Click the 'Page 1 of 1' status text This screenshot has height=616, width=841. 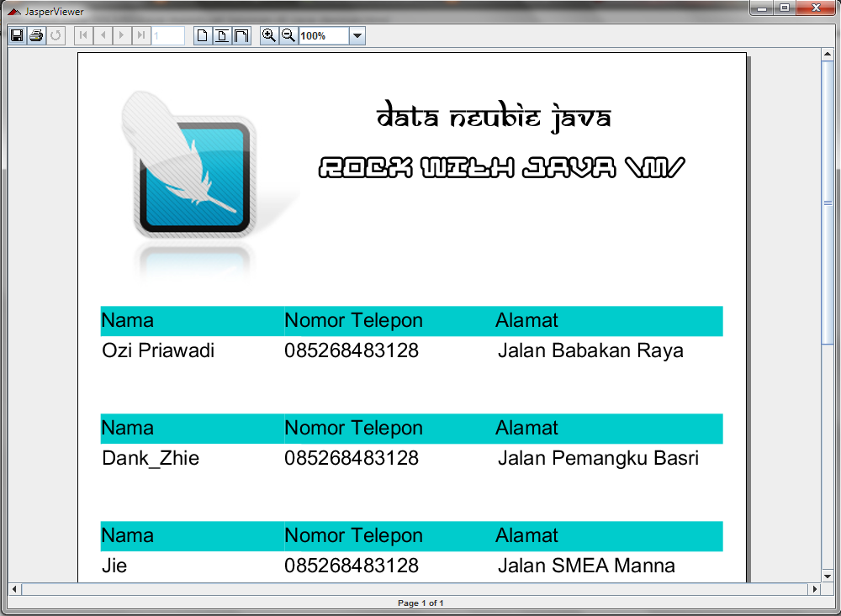point(420,603)
